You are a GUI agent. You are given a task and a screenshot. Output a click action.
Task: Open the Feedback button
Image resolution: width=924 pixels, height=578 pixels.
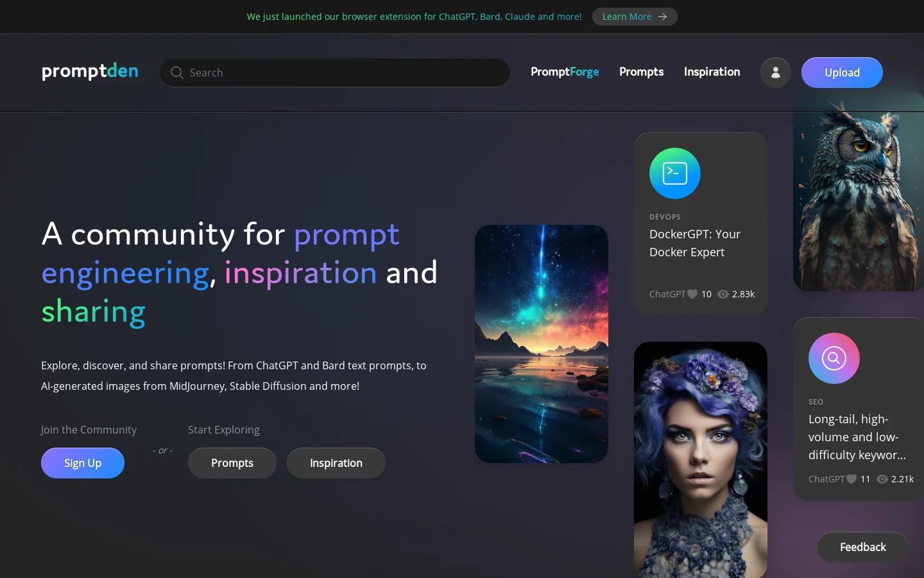(x=862, y=547)
